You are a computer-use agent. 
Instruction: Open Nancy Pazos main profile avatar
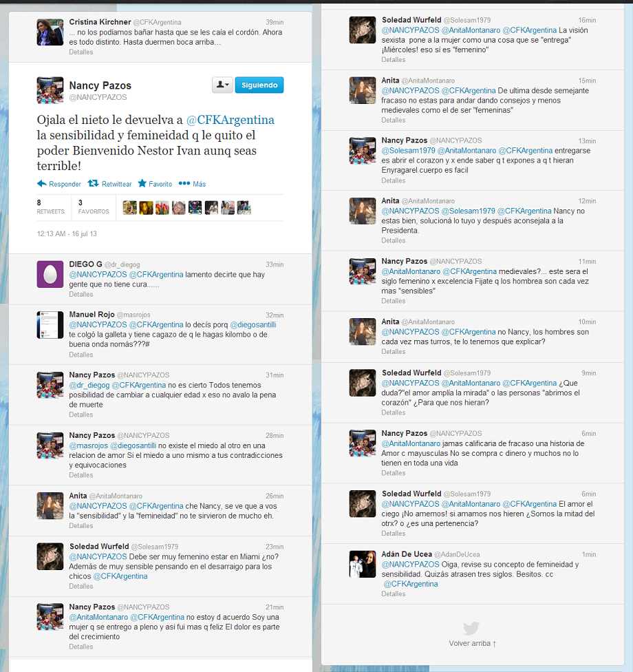point(50,90)
